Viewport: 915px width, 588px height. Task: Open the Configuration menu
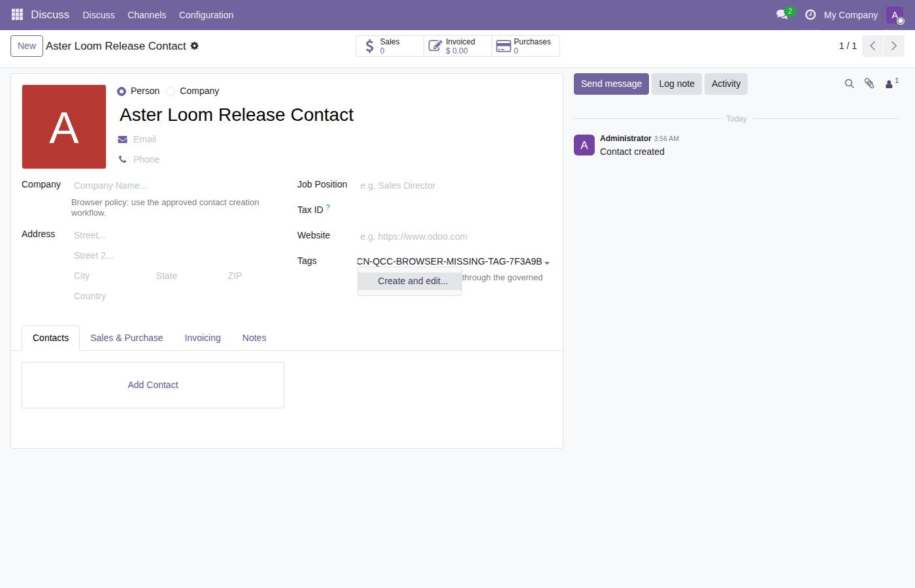point(206,15)
